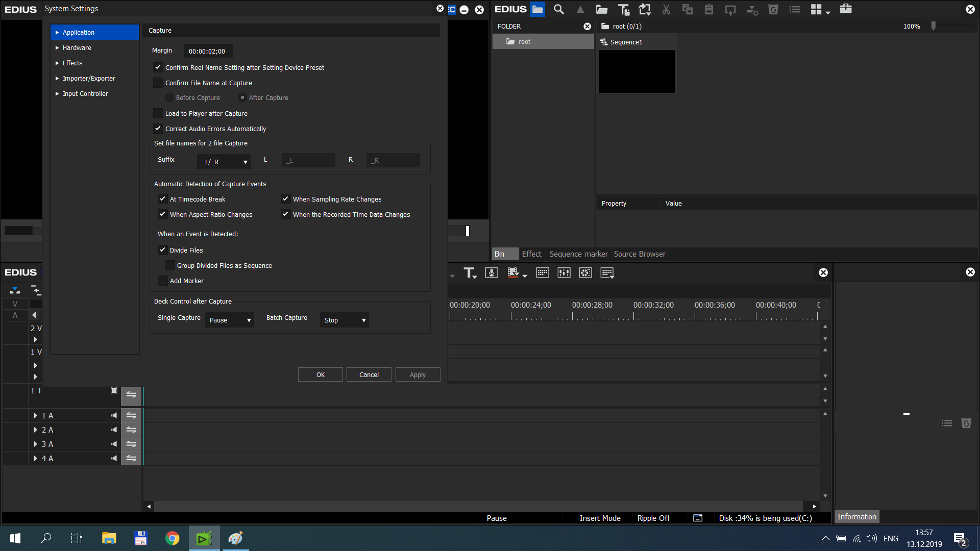Click the Search icon in Bin toolbar

point(559,9)
